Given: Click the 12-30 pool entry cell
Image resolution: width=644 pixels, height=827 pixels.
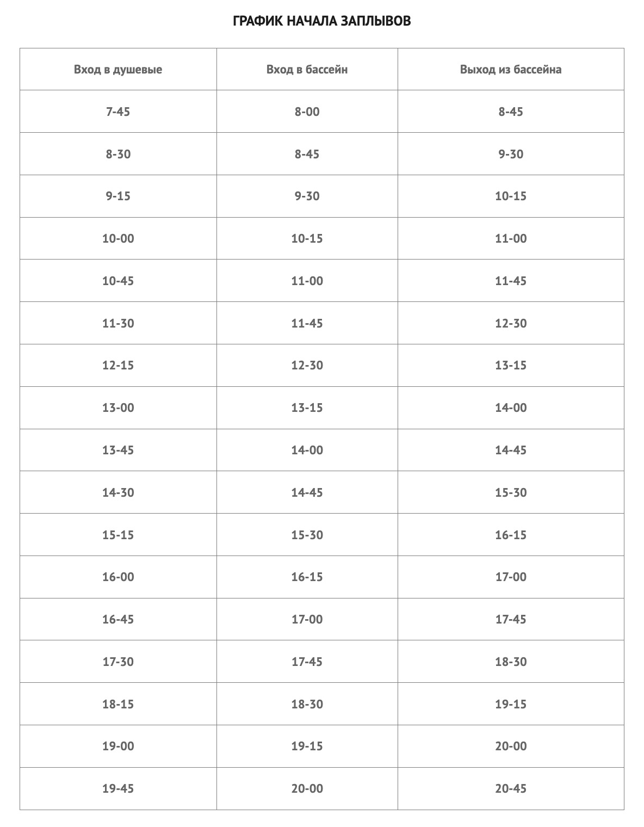Looking at the screenshot, I should click(x=307, y=366).
